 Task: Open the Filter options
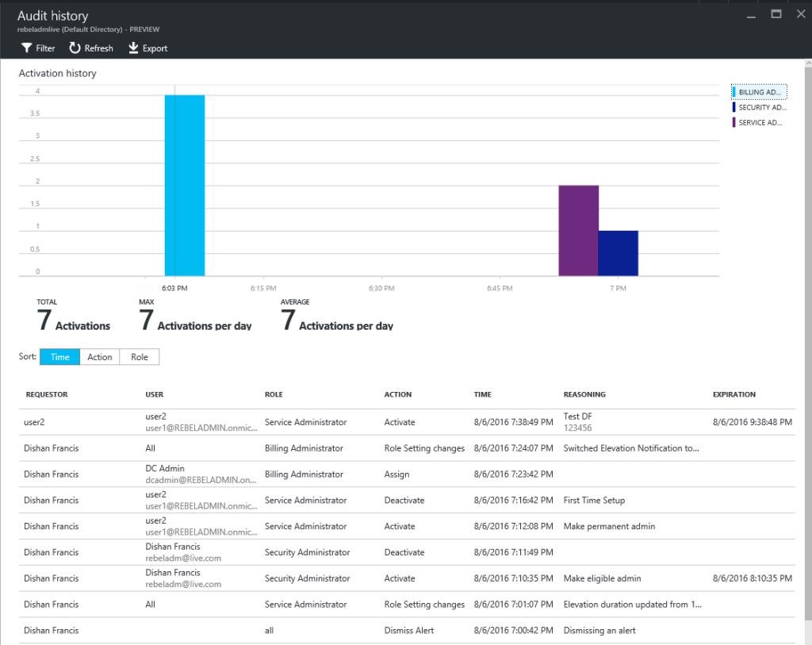tap(37, 48)
